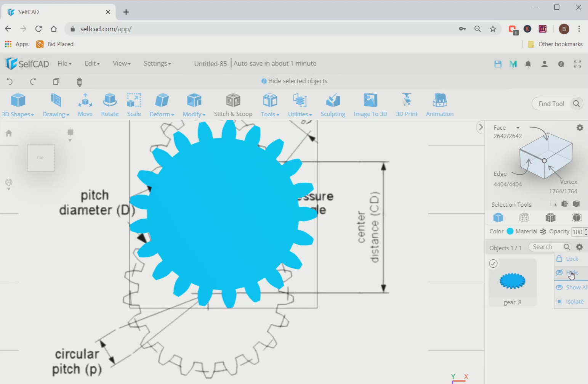Click the Find Tool search field

click(x=551, y=104)
